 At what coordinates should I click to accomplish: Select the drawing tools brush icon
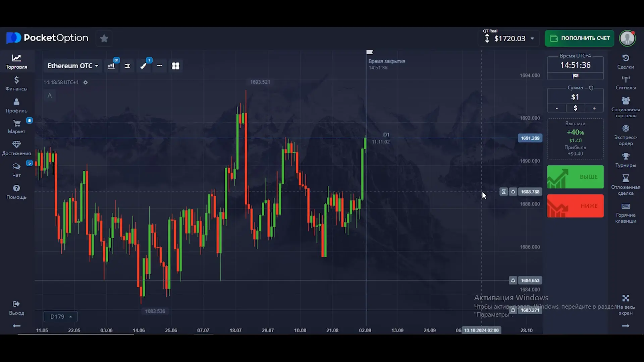[144, 66]
